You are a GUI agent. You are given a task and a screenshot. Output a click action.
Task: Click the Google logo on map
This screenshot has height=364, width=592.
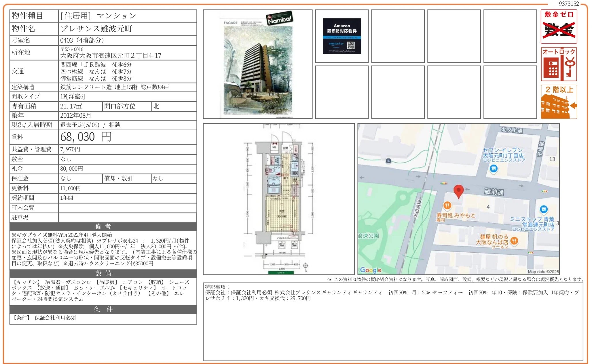click(x=371, y=270)
